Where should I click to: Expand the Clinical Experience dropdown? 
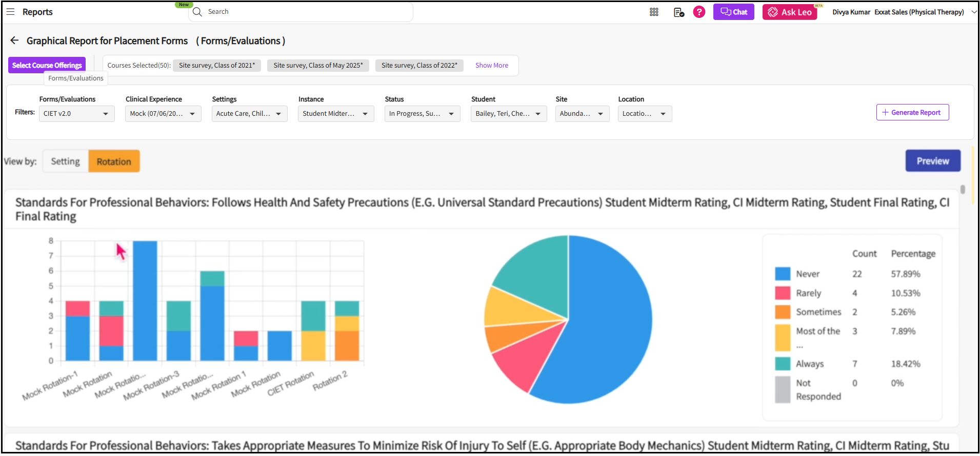(x=163, y=114)
